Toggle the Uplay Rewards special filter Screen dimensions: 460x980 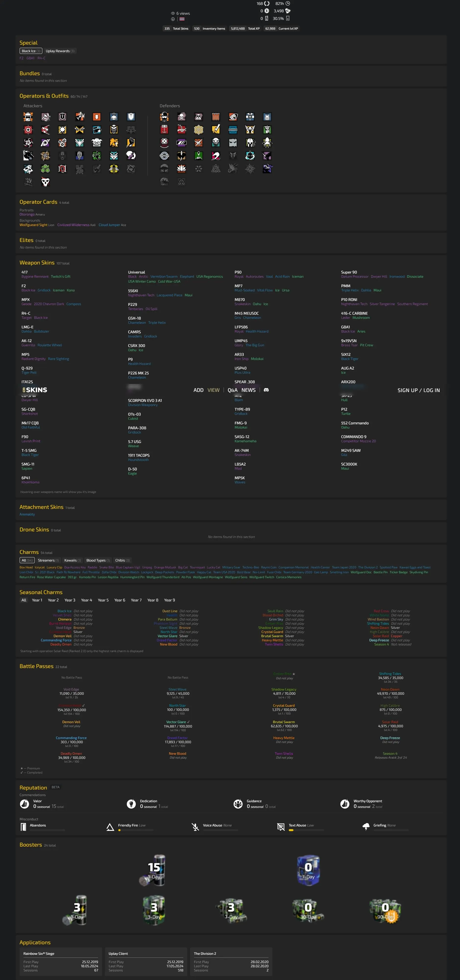coord(60,51)
